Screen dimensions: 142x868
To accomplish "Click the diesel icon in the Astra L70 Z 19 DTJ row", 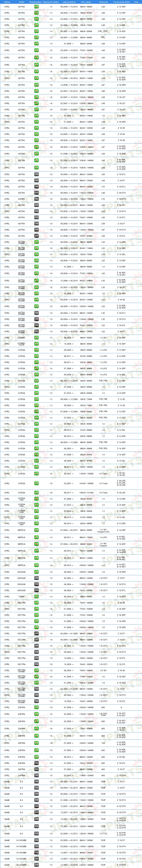I will [x=36, y=187].
